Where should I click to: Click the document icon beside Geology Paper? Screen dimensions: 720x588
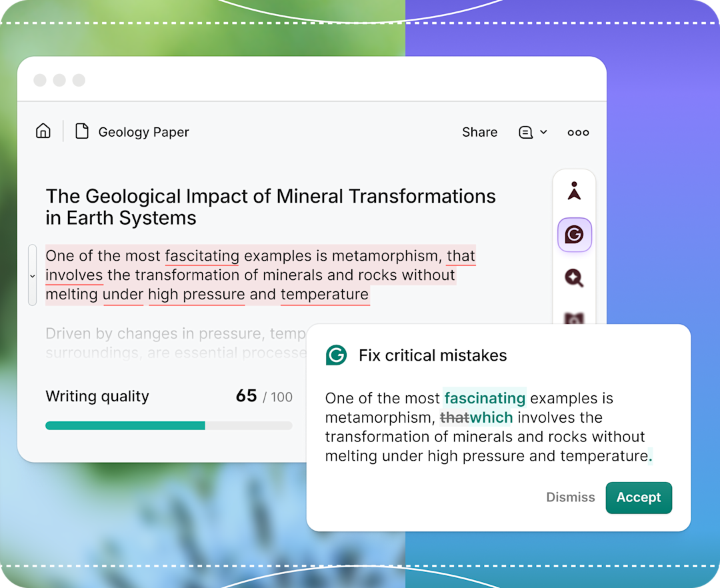82,131
